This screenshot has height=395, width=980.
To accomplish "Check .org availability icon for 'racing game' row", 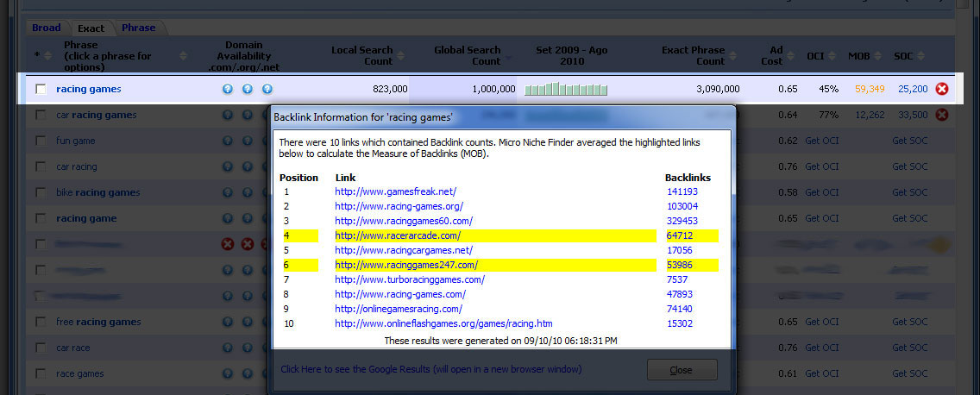I will (248, 218).
